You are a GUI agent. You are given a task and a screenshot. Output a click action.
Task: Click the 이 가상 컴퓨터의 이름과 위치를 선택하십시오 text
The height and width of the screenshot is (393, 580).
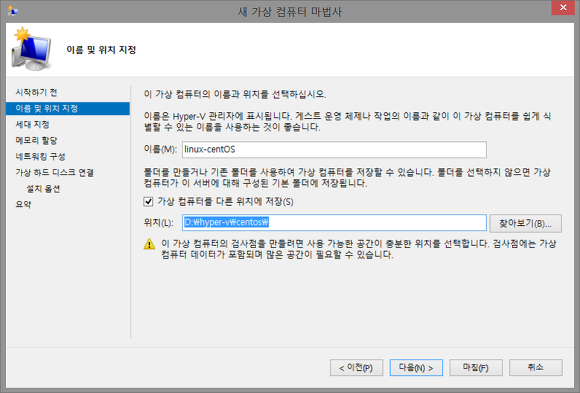235,94
